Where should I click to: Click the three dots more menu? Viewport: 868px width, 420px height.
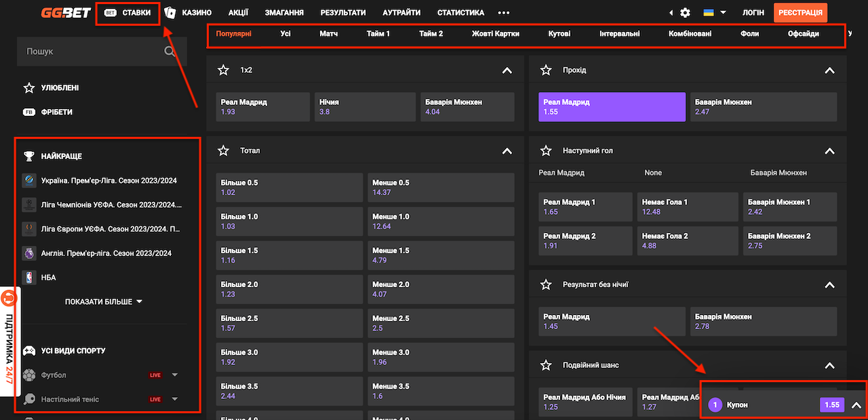[503, 13]
